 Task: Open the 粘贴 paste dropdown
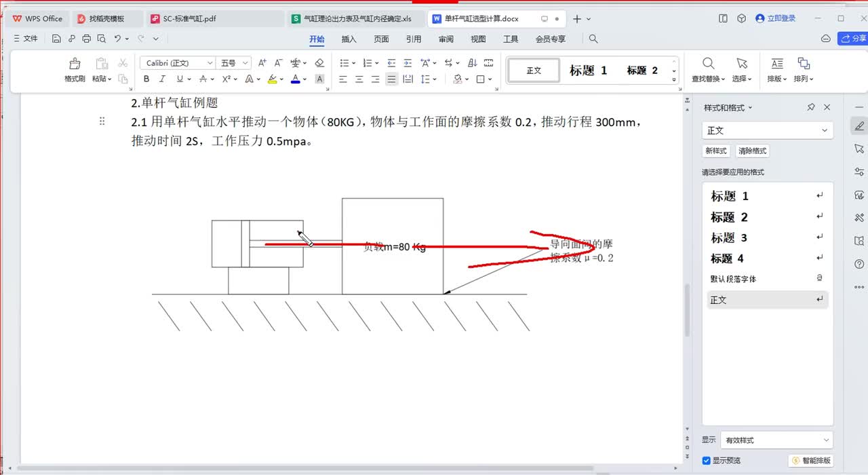pyautogui.click(x=102, y=79)
